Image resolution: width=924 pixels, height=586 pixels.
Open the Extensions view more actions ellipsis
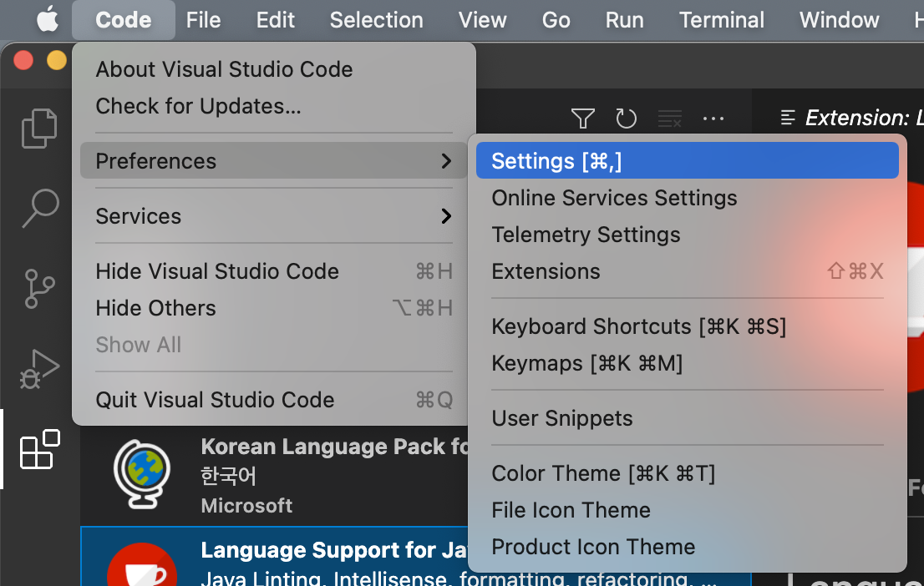[713, 119]
